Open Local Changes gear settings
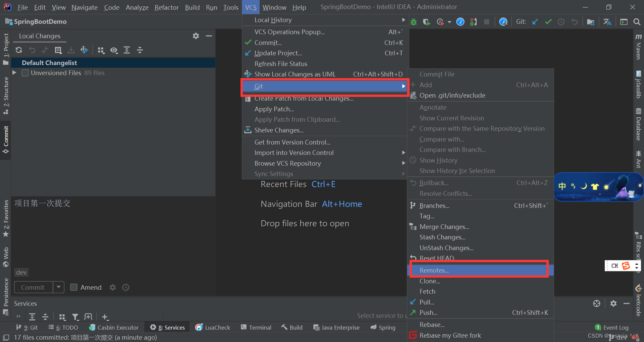 (196, 36)
